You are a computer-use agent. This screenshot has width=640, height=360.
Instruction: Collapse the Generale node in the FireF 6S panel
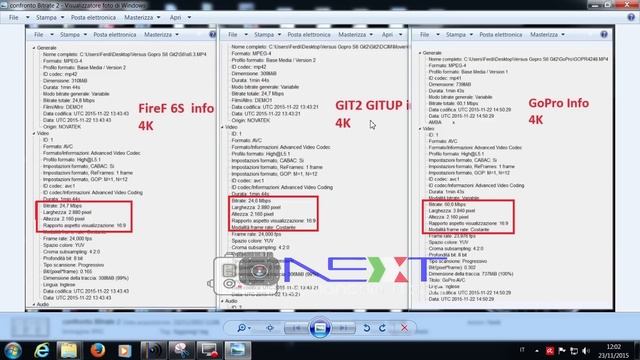[34, 48]
